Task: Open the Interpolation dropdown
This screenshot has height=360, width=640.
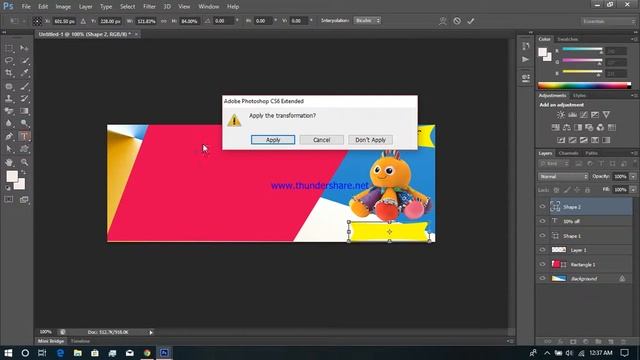Action: point(367,20)
